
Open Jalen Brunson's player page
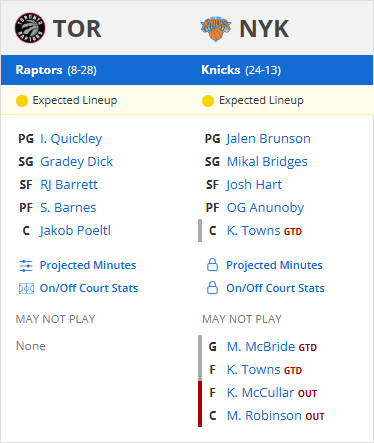pyautogui.click(x=268, y=139)
